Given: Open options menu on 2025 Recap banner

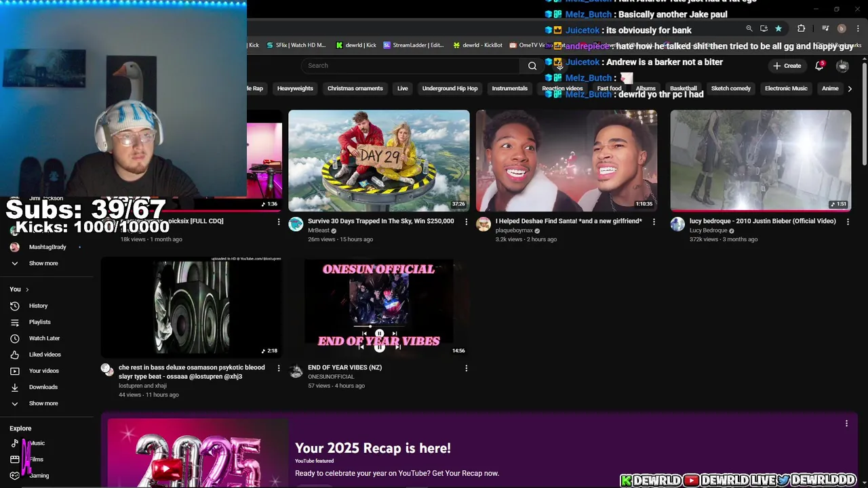Looking at the screenshot, I should point(846,424).
